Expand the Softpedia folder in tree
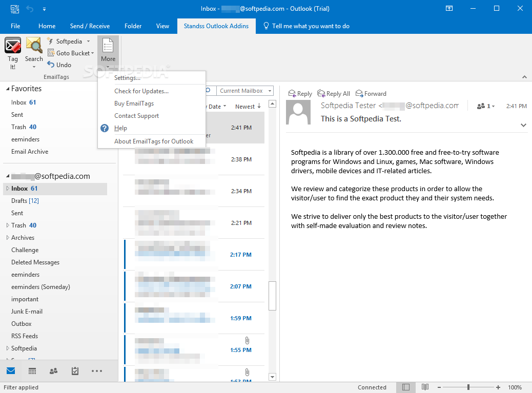Image resolution: width=532 pixels, height=393 pixels. coord(8,348)
